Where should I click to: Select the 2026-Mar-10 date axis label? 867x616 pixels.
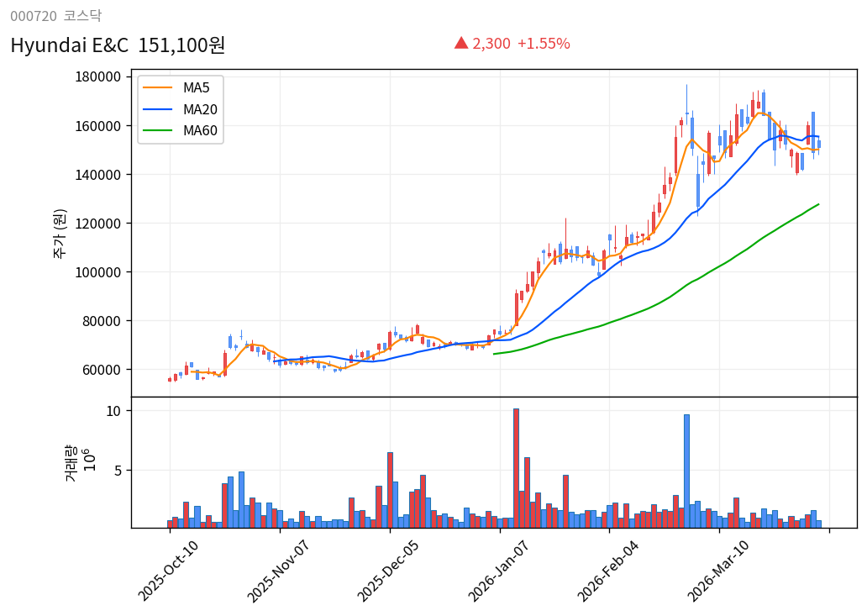click(719, 571)
